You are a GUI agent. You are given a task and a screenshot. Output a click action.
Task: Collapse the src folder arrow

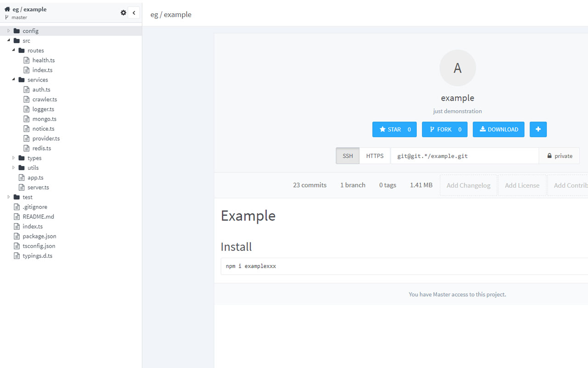click(x=8, y=40)
